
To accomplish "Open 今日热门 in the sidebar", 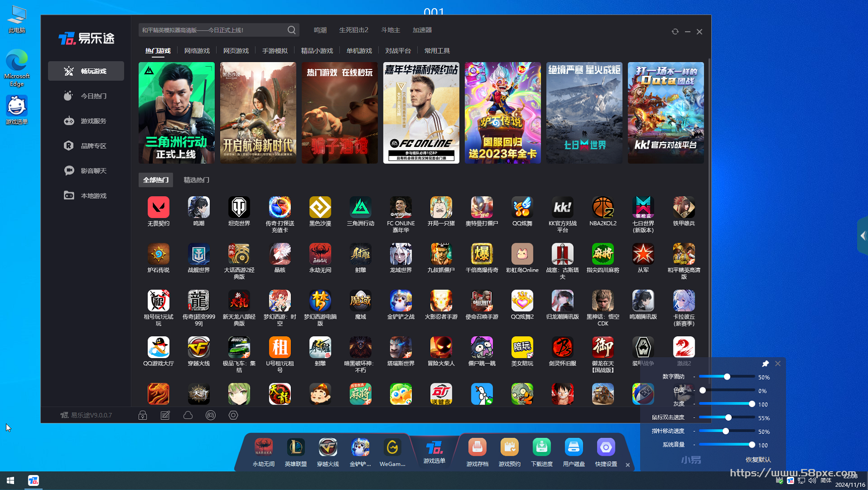I will click(86, 96).
